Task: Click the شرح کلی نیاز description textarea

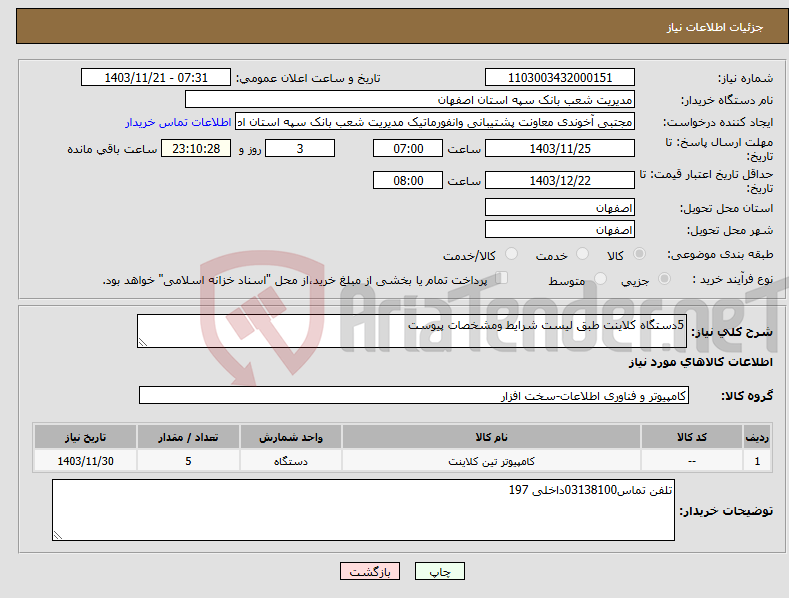Action: pyautogui.click(x=412, y=331)
